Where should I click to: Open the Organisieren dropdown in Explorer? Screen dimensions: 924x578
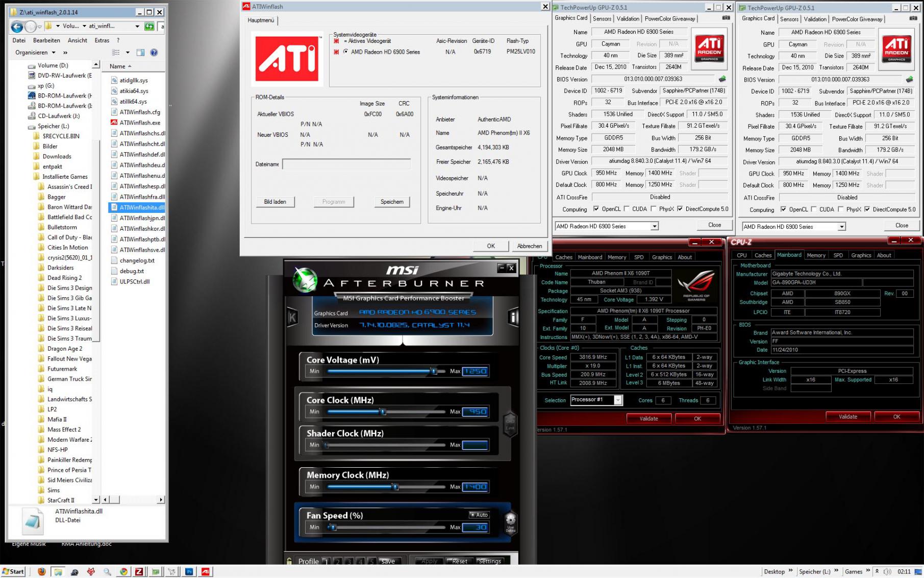point(35,52)
